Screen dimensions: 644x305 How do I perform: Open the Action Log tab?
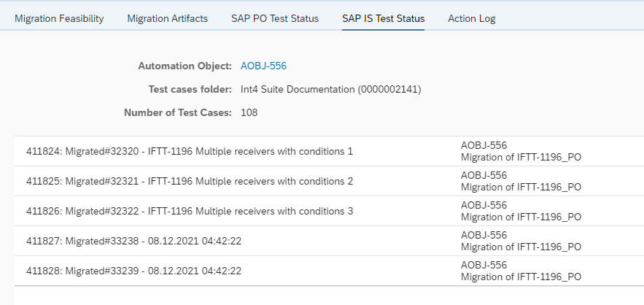click(471, 18)
